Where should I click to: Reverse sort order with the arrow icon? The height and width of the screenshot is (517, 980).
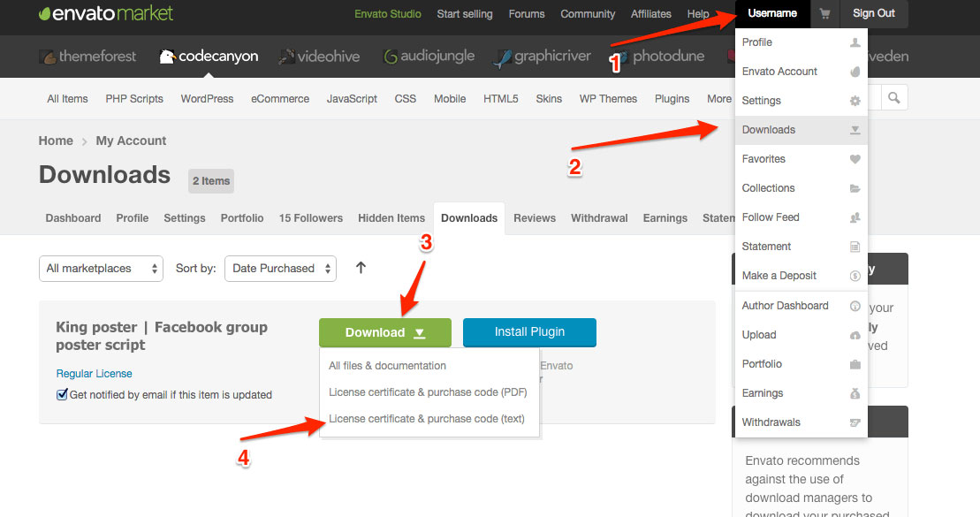[361, 268]
